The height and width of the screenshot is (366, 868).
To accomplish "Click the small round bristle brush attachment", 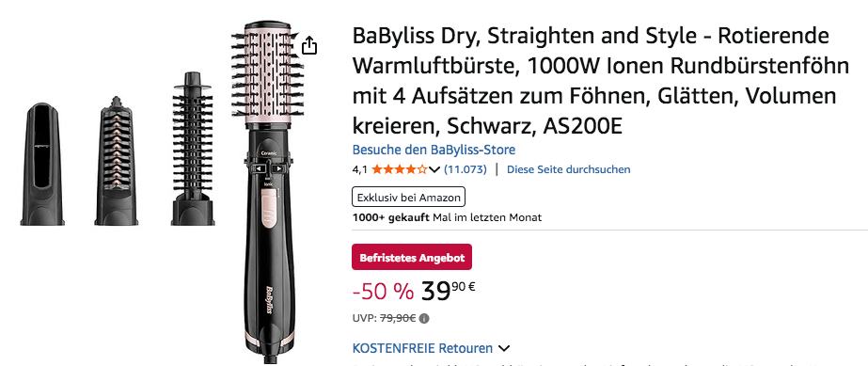I will click(x=193, y=149).
